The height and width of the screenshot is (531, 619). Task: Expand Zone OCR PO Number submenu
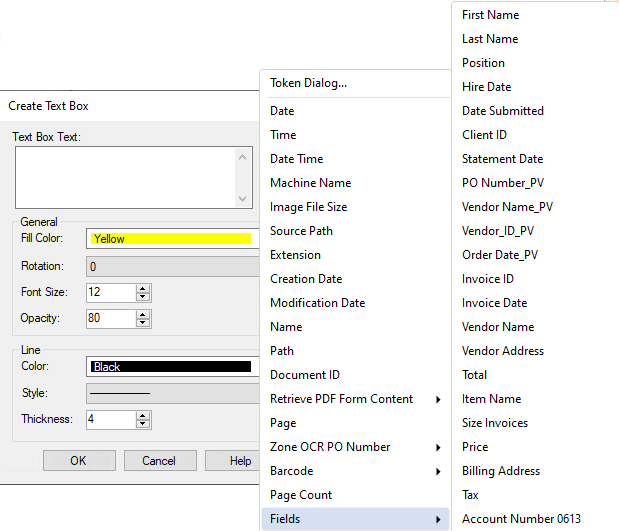pos(355,447)
